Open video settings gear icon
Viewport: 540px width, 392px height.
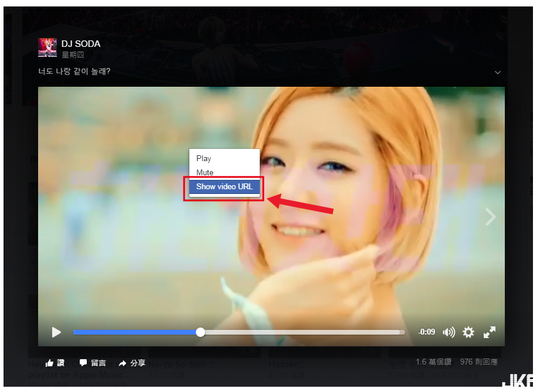tap(468, 332)
